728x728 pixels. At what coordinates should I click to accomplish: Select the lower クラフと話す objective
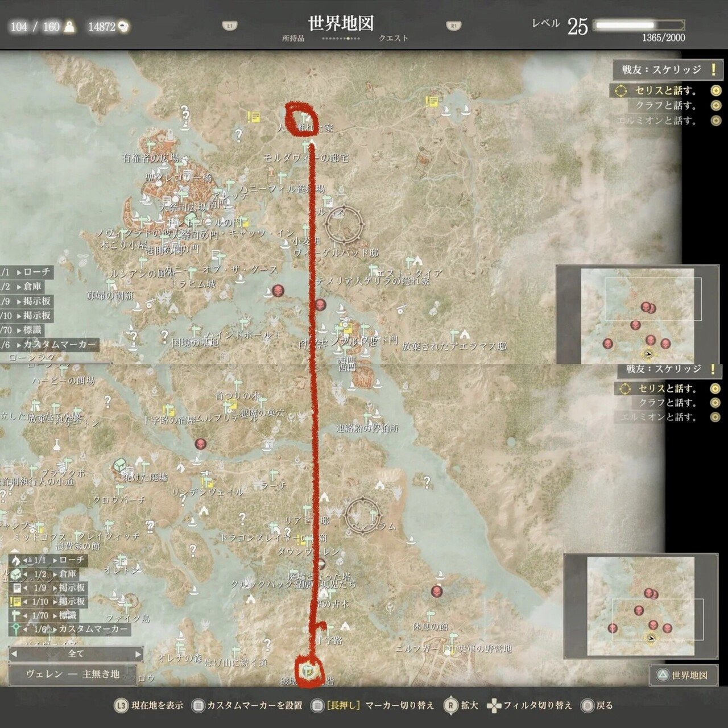pyautogui.click(x=667, y=403)
